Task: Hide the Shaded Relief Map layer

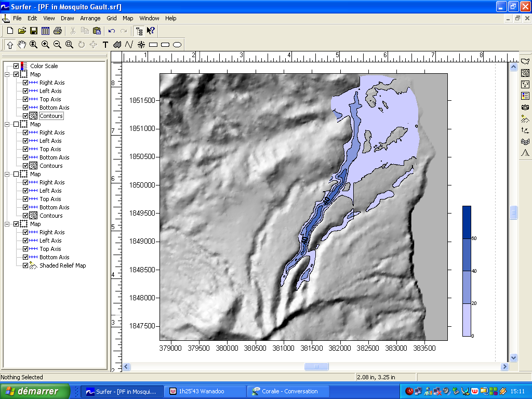Action: pos(25,265)
